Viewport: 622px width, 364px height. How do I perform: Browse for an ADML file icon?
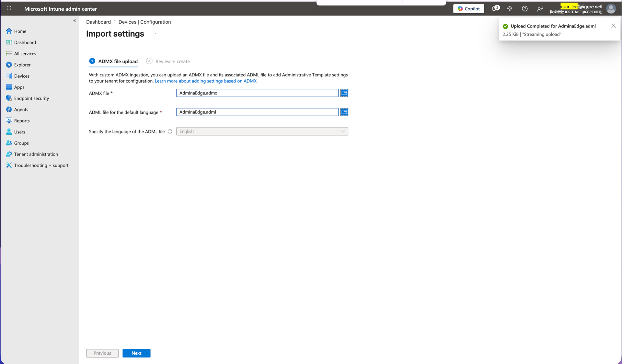click(x=344, y=112)
